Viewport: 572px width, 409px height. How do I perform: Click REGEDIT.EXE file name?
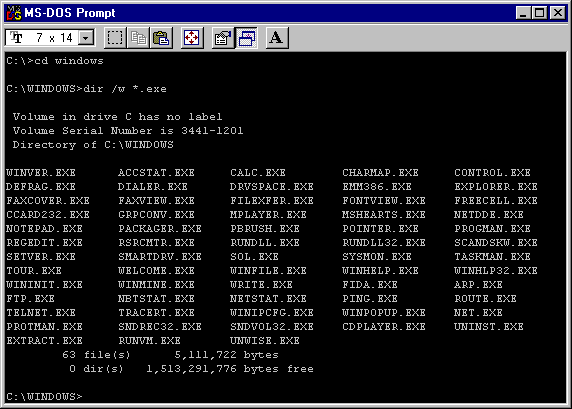pyautogui.click(x=45, y=243)
